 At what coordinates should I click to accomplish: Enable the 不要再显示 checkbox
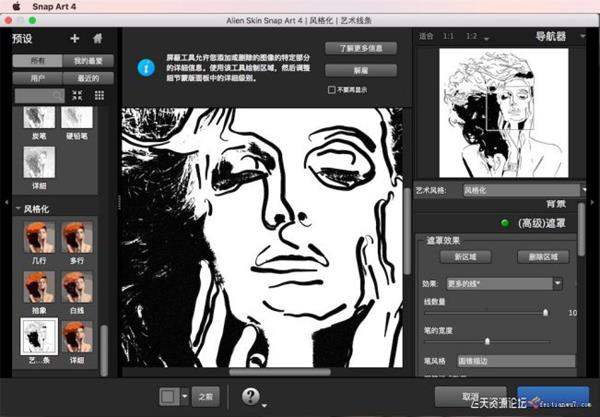click(x=332, y=89)
